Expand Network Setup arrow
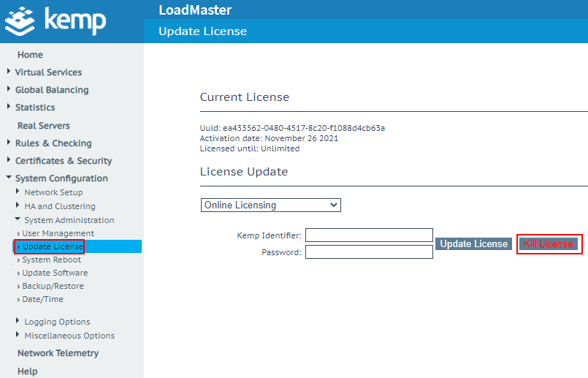The height and width of the screenshot is (378, 588). coord(18,191)
